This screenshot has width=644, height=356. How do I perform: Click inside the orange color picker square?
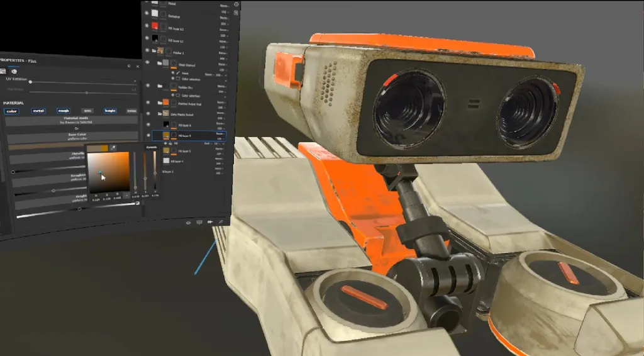[108, 171]
